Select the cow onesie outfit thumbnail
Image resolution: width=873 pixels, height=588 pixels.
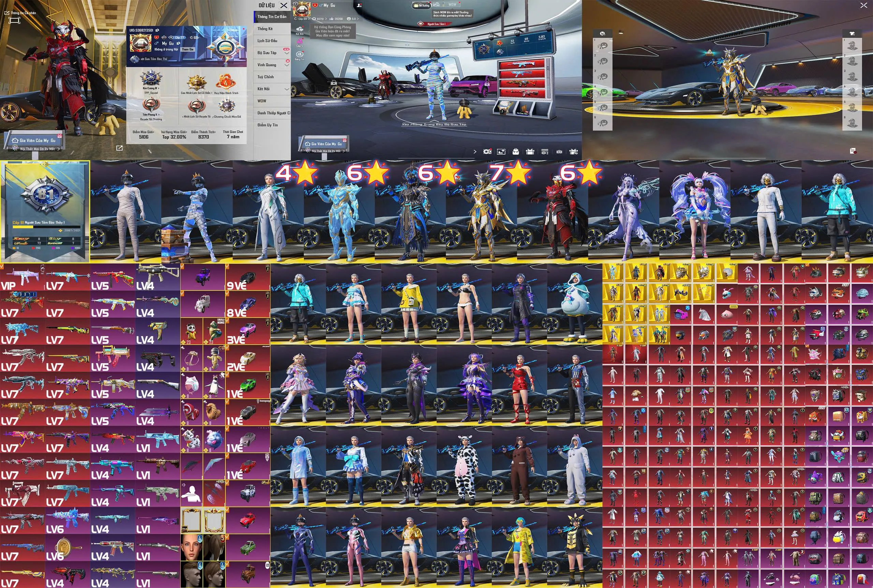click(464, 466)
